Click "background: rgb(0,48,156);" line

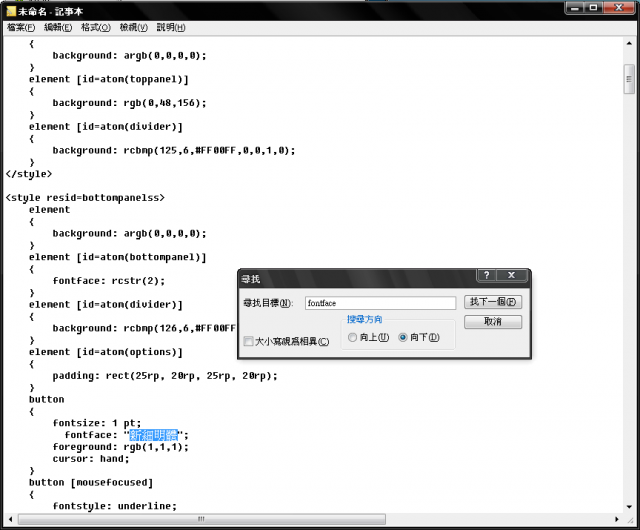129,103
